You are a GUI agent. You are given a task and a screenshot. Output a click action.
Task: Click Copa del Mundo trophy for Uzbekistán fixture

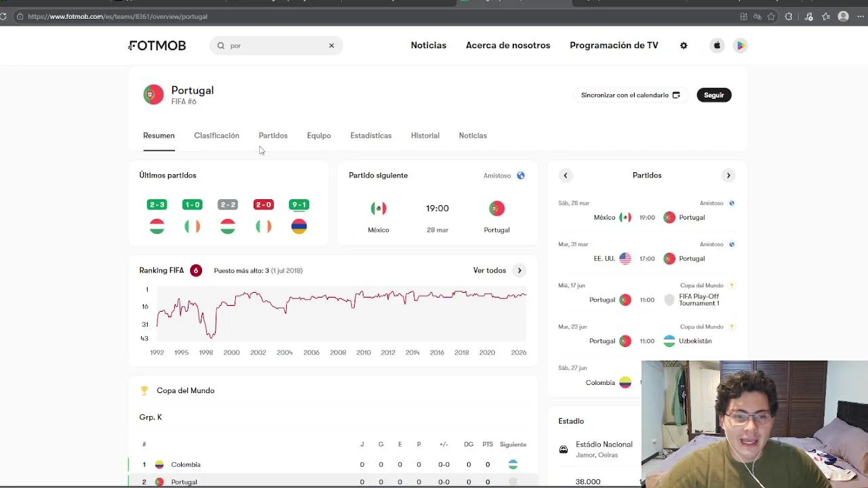point(732,327)
